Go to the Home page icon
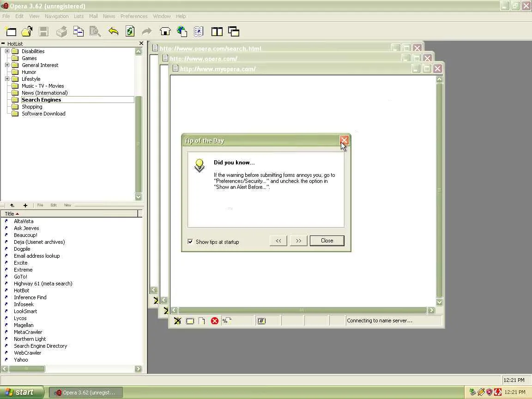Image resolution: width=532 pixels, height=399 pixels. click(x=165, y=31)
